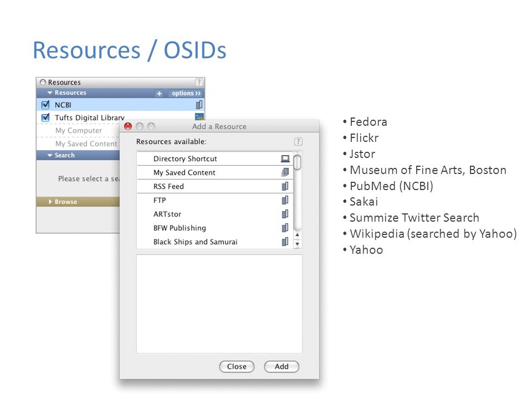
Task: Click the Directory Shortcut computer icon
Action: click(285, 158)
